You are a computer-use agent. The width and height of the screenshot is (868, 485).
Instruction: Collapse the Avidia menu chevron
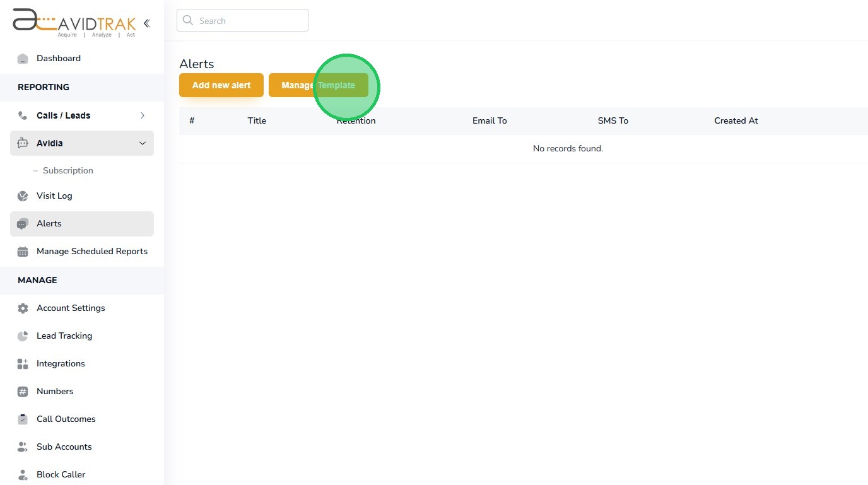143,143
